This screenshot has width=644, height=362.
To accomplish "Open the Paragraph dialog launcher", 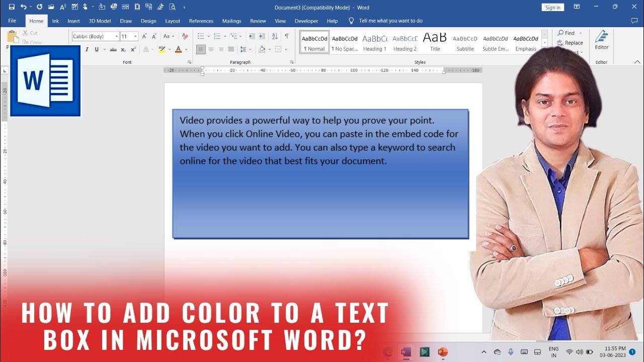I will pos(292,62).
